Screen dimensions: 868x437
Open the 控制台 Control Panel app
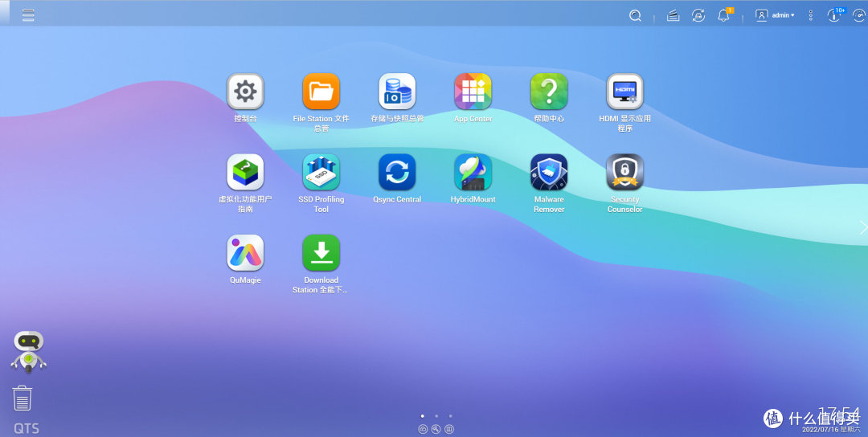(245, 92)
